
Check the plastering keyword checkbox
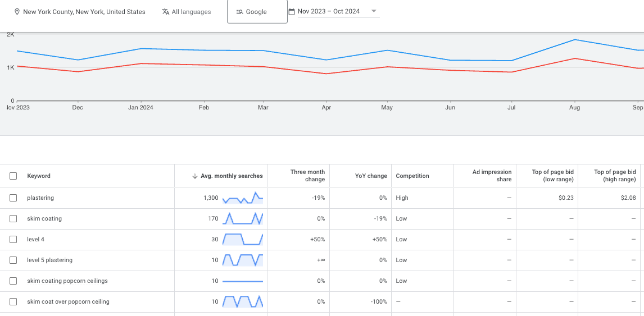13,198
